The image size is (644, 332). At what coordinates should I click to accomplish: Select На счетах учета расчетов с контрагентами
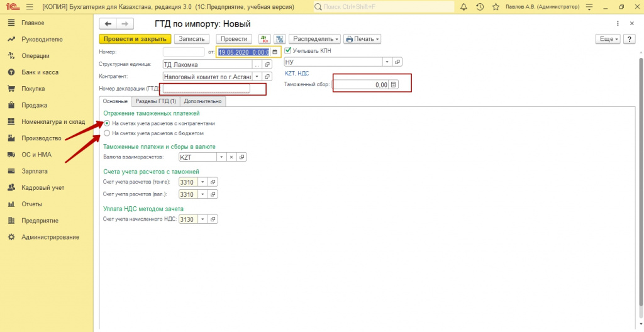point(107,123)
